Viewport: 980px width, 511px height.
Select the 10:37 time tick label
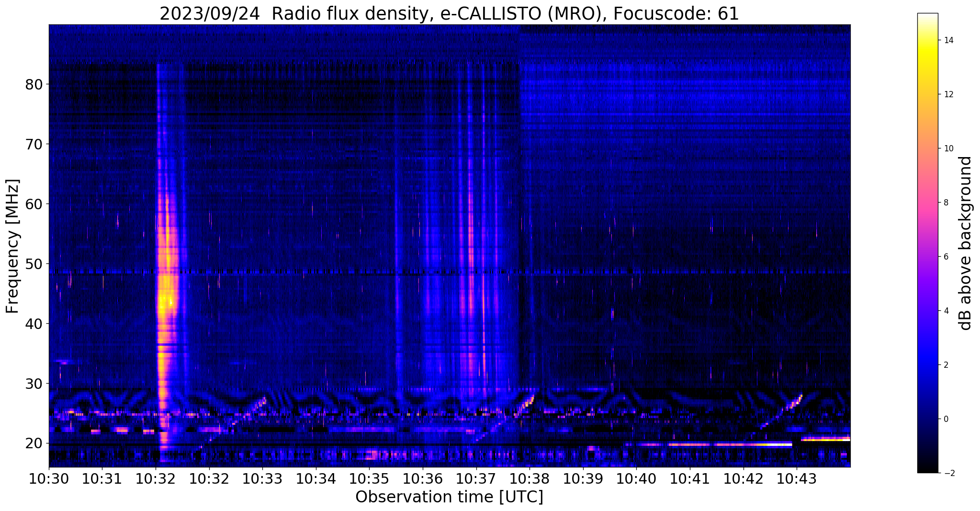pyautogui.click(x=476, y=479)
